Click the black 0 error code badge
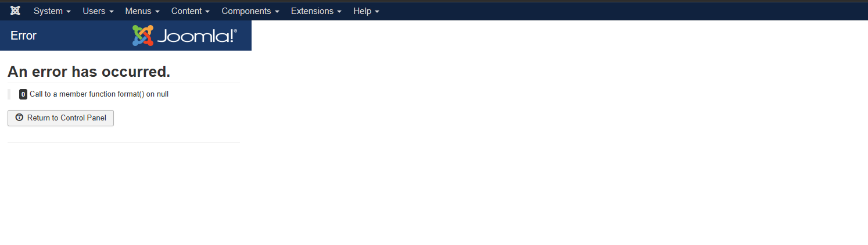This screenshot has height=245, width=868. tap(23, 94)
